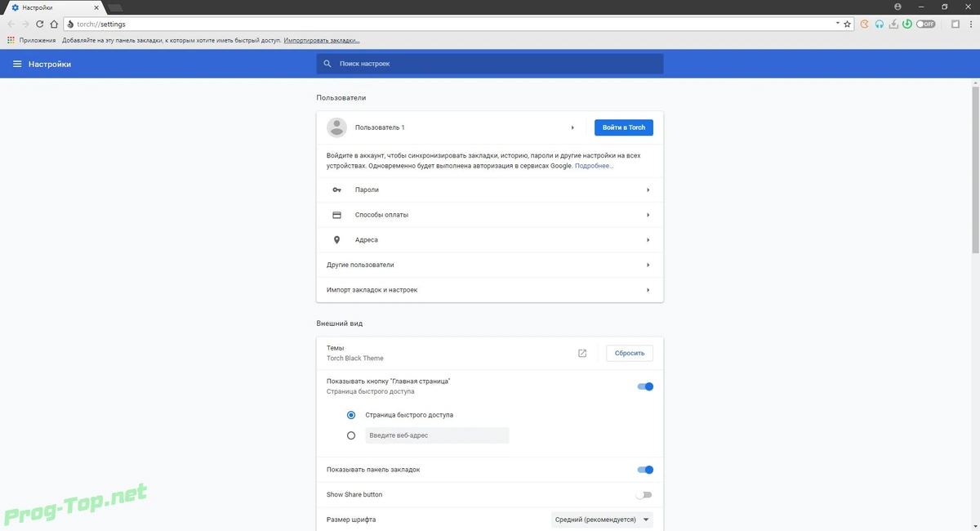Expand Импорт закладок и настроек arrow
This screenshot has height=531, width=980.
click(648, 290)
